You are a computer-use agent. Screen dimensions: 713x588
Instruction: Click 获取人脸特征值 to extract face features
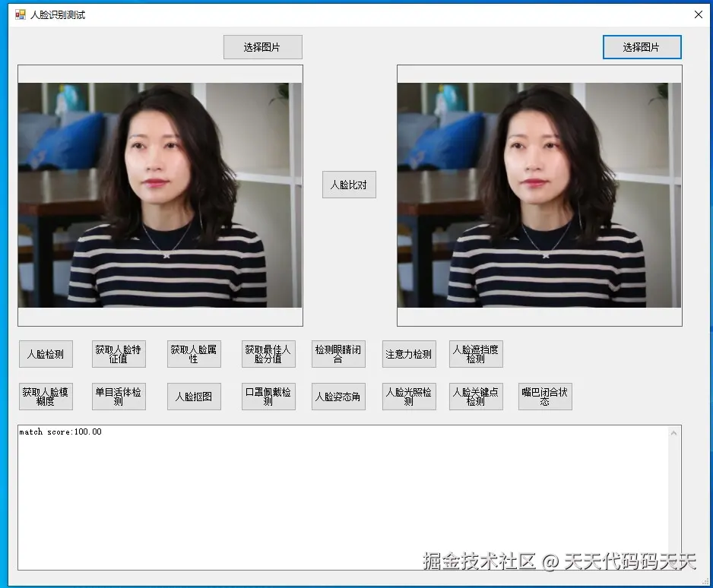[x=119, y=353]
